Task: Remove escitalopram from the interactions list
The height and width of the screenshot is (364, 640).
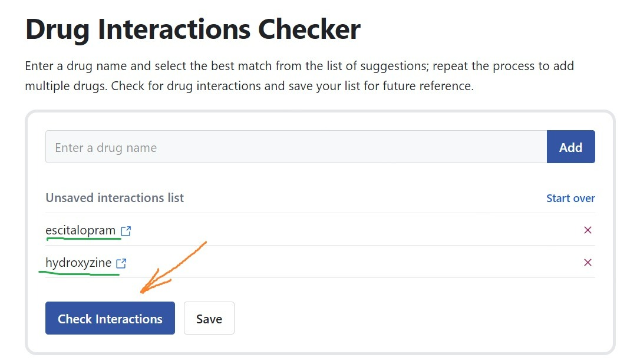Action: coord(588,230)
